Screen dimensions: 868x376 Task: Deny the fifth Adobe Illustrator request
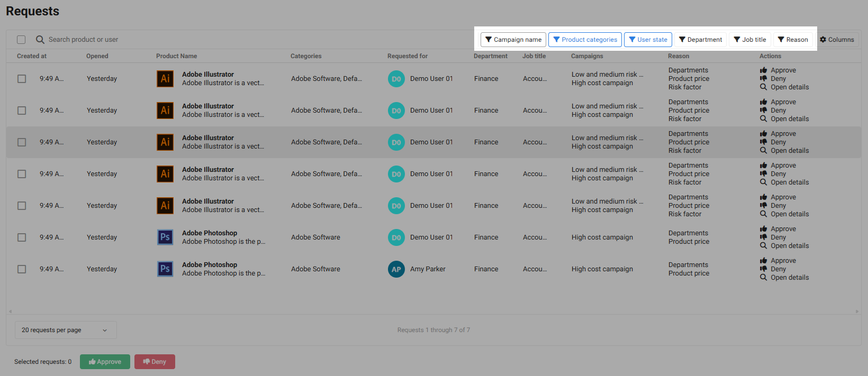(773, 206)
